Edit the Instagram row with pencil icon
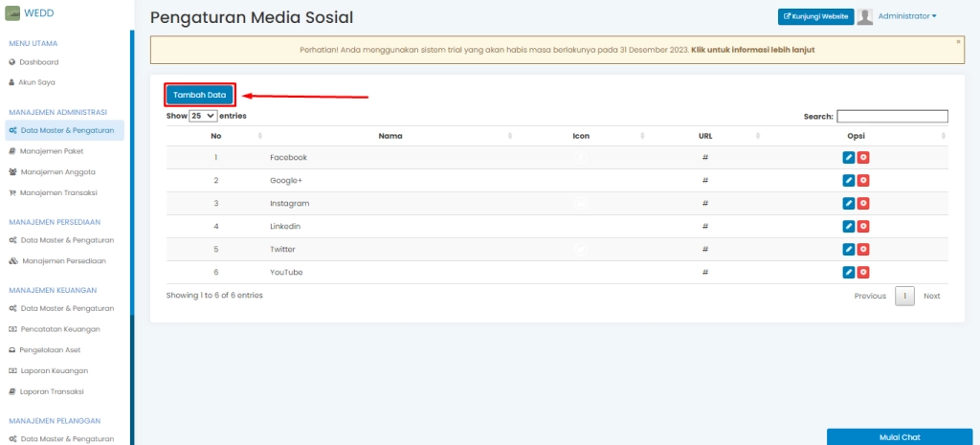 pyautogui.click(x=848, y=203)
